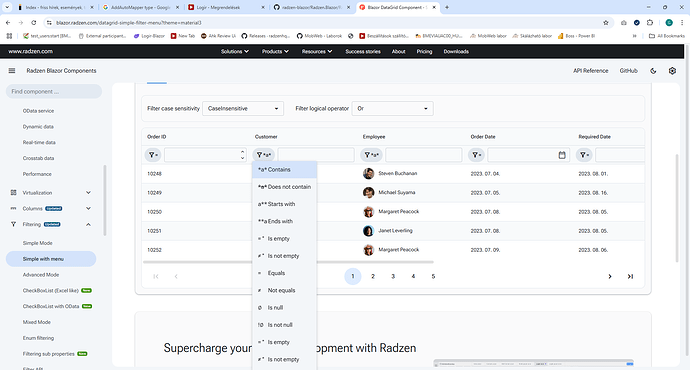Open Required Date filter operator button

tap(584, 155)
